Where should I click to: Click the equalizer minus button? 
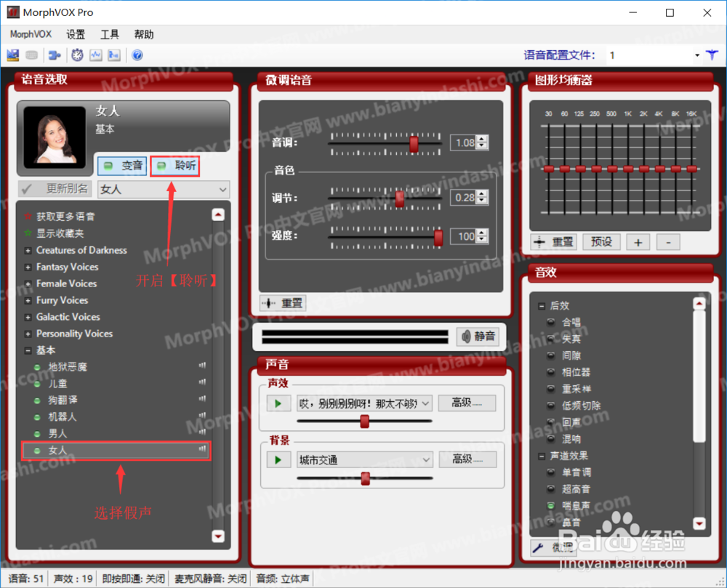tap(668, 242)
